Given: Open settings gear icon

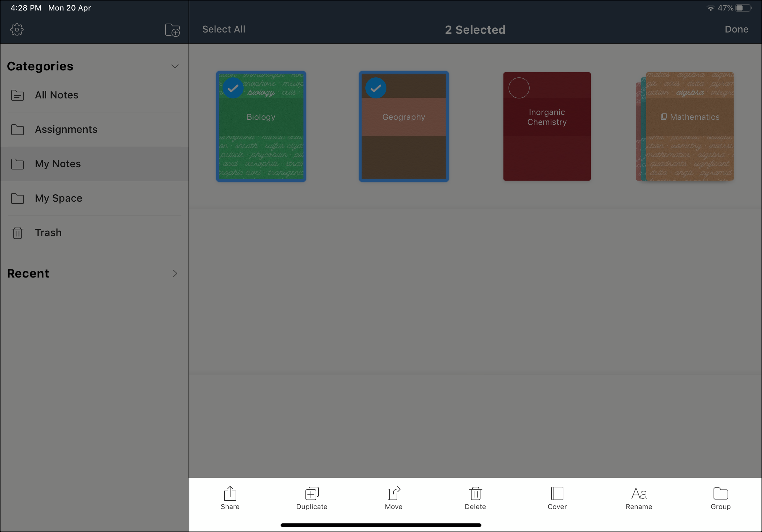Looking at the screenshot, I should click(17, 30).
